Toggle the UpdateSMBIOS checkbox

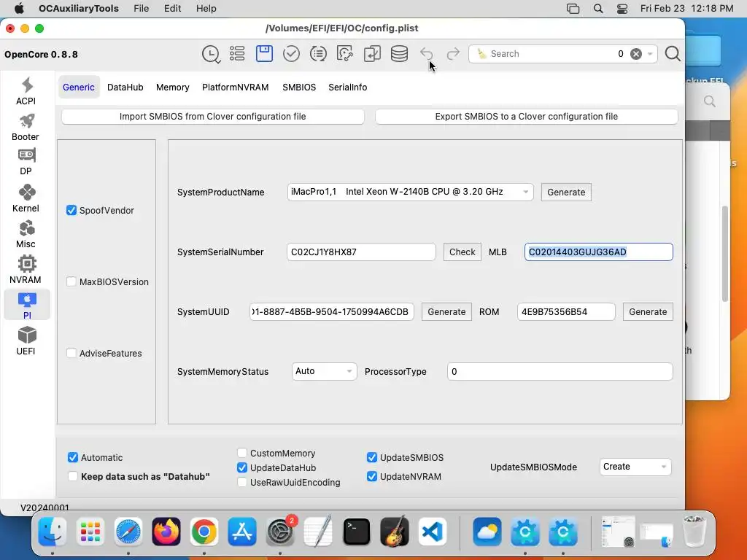coord(372,458)
